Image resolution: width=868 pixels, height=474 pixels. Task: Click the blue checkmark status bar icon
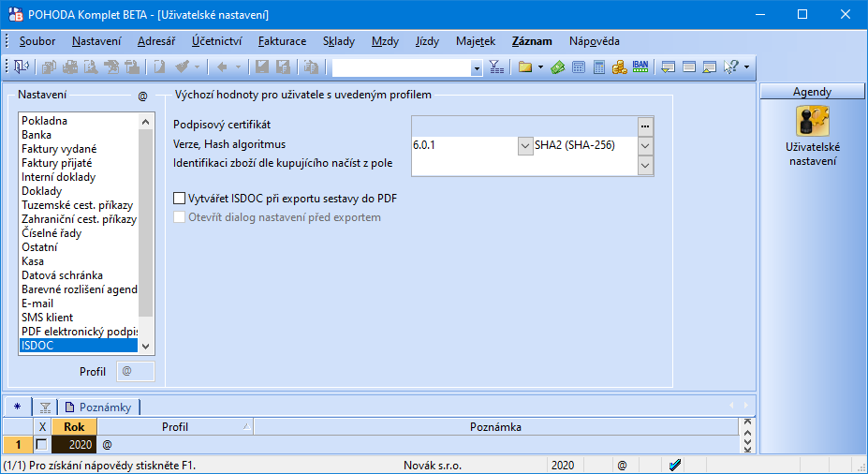tap(675, 466)
